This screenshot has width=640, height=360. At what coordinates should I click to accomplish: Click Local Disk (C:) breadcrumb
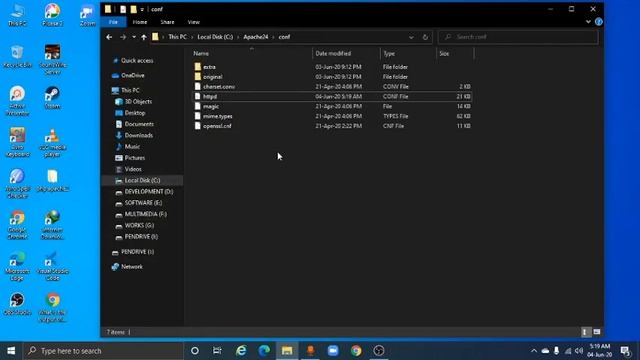pos(215,37)
